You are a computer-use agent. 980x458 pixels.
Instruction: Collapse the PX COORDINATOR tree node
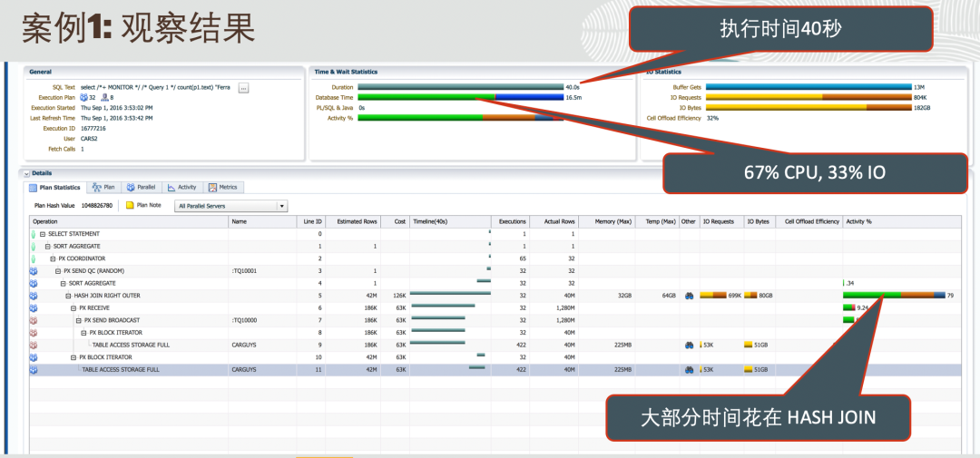53,258
